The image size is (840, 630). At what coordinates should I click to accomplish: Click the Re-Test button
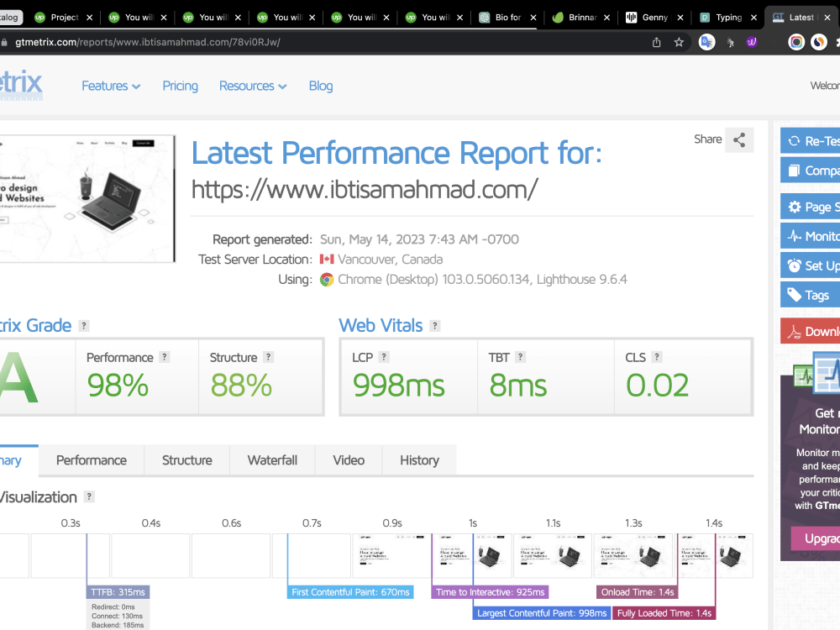[810, 141]
